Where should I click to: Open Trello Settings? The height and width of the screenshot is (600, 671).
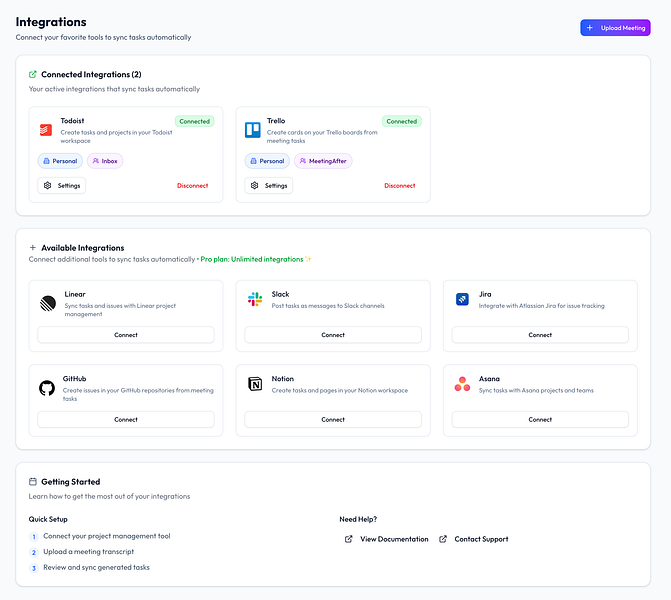[269, 185]
